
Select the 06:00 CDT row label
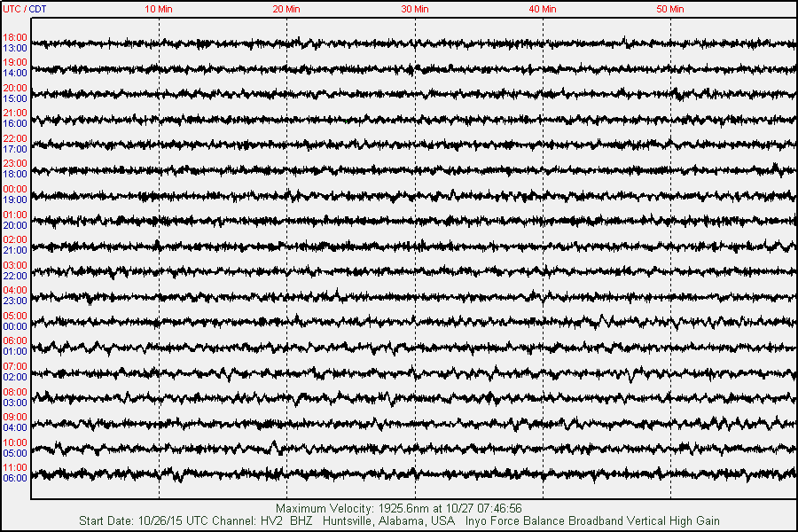click(x=15, y=478)
